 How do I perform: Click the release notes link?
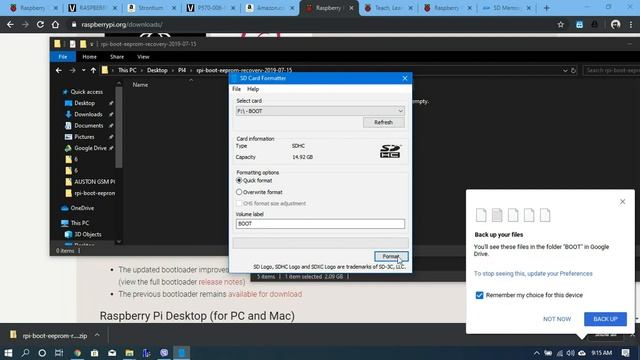pyautogui.click(x=221, y=282)
